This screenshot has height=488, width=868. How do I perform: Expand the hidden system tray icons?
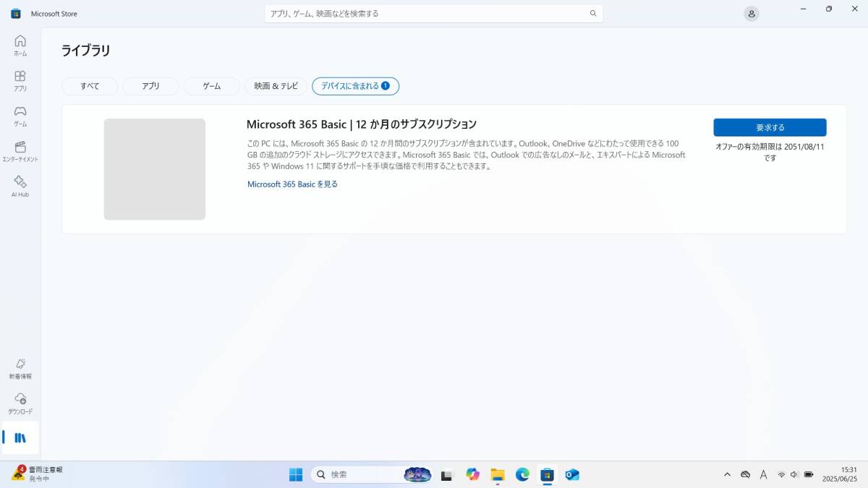pyautogui.click(x=727, y=474)
